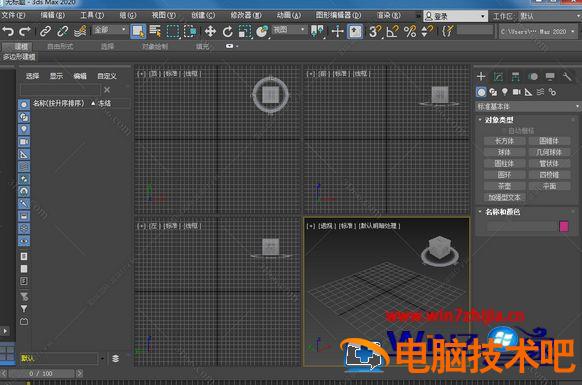Switch to the Lights category icon
This screenshot has height=385, width=582.
tap(504, 92)
